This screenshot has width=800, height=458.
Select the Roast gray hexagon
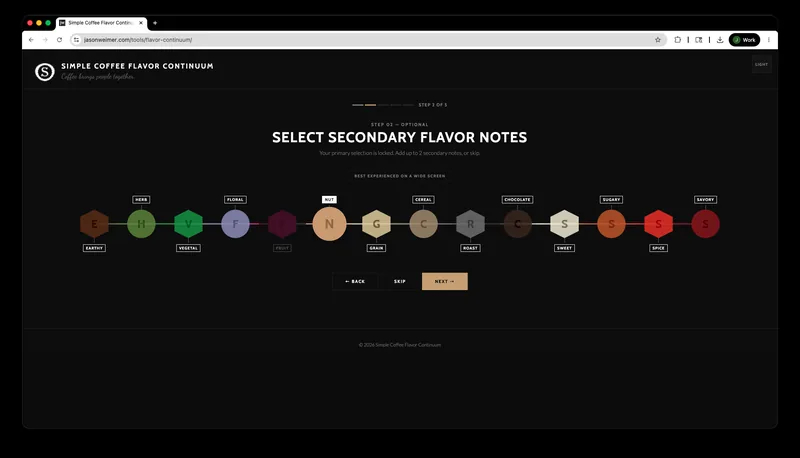click(470, 223)
